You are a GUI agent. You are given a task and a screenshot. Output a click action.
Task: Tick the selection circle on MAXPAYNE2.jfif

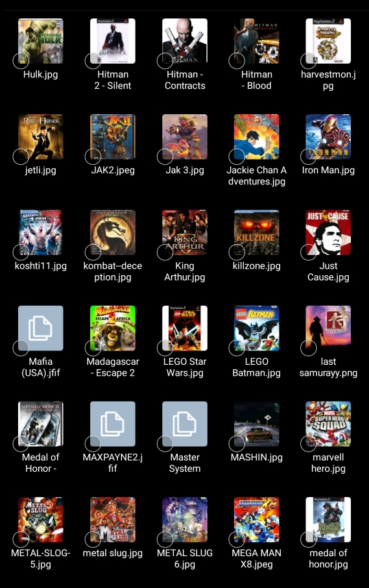point(93,444)
